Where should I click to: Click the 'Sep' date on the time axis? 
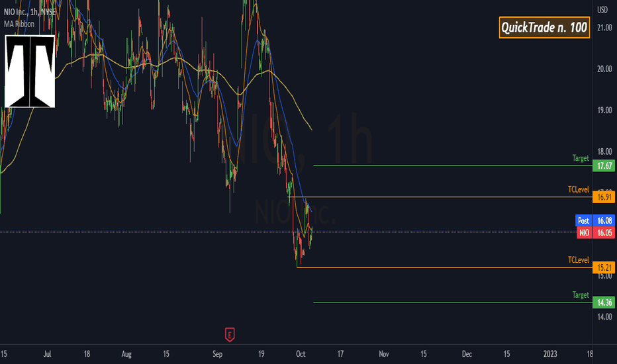click(x=217, y=354)
